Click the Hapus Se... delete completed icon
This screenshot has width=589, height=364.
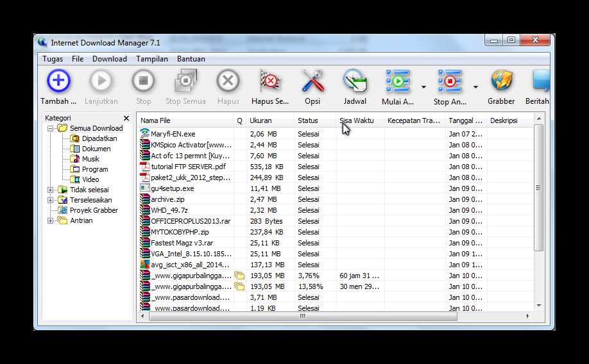[270, 81]
